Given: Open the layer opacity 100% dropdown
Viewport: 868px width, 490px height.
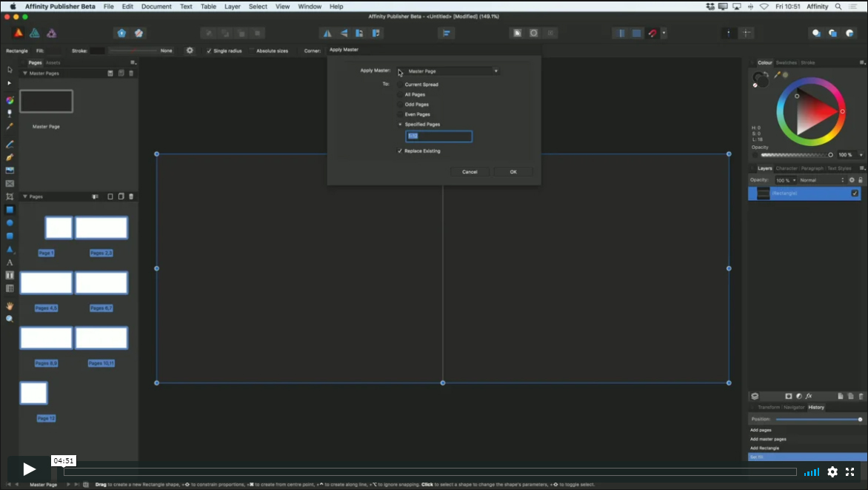Looking at the screenshot, I should click(x=786, y=180).
